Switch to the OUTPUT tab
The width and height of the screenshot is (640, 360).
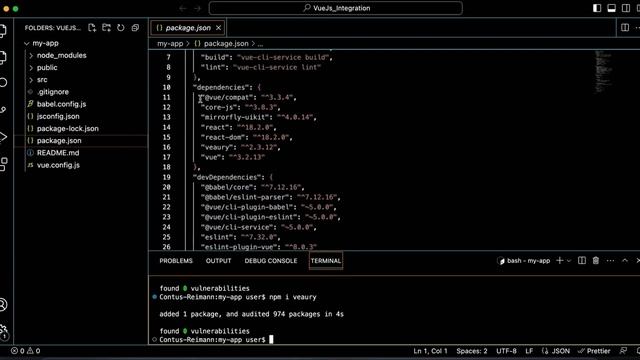(218, 261)
